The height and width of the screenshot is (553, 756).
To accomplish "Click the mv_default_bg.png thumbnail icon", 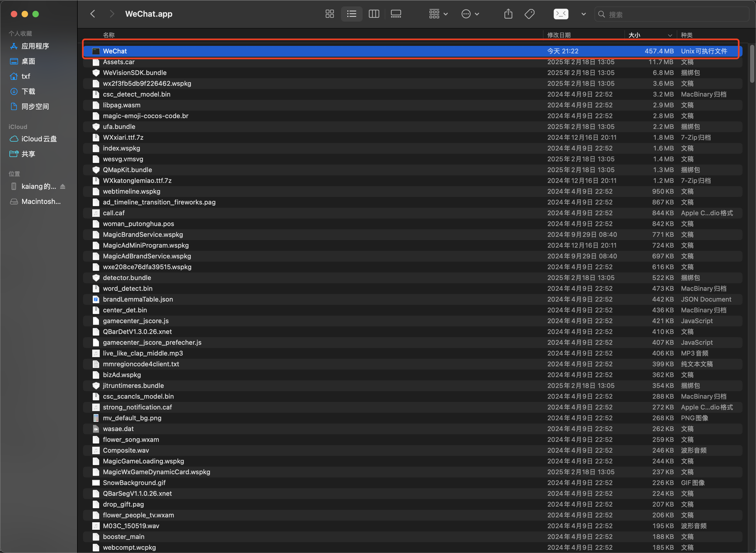I will coord(96,418).
